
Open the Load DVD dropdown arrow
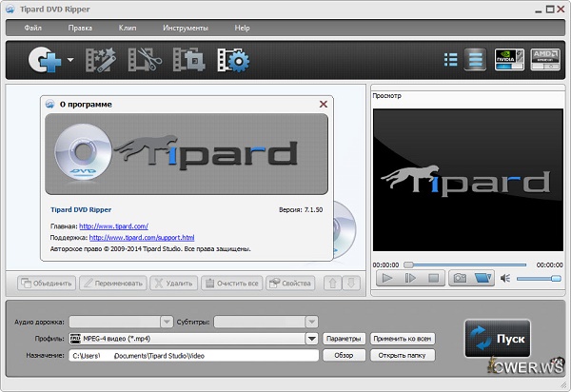70,60
